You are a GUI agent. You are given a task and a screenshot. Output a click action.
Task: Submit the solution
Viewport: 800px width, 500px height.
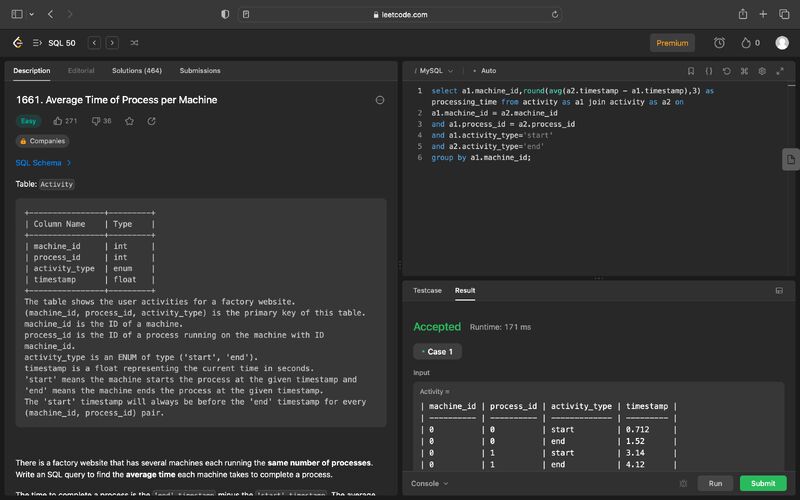[763, 483]
